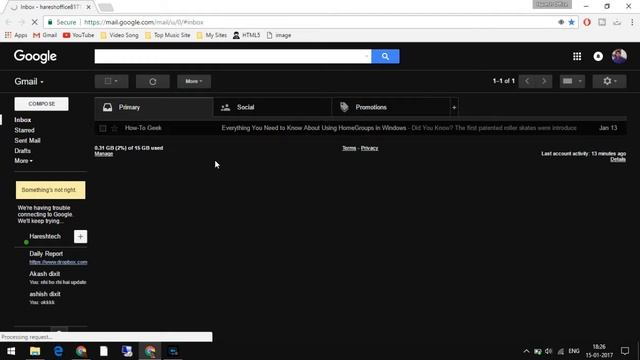Image resolution: width=640 pixels, height=360 pixels.
Task: Open the Sent Mail folder
Action: pyautogui.click(x=27, y=140)
